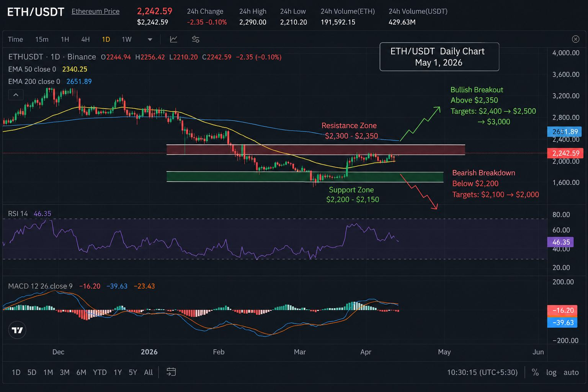Click the blue −39.63 MACD axis tag
Image resolution: width=588 pixels, height=392 pixels.
point(562,323)
